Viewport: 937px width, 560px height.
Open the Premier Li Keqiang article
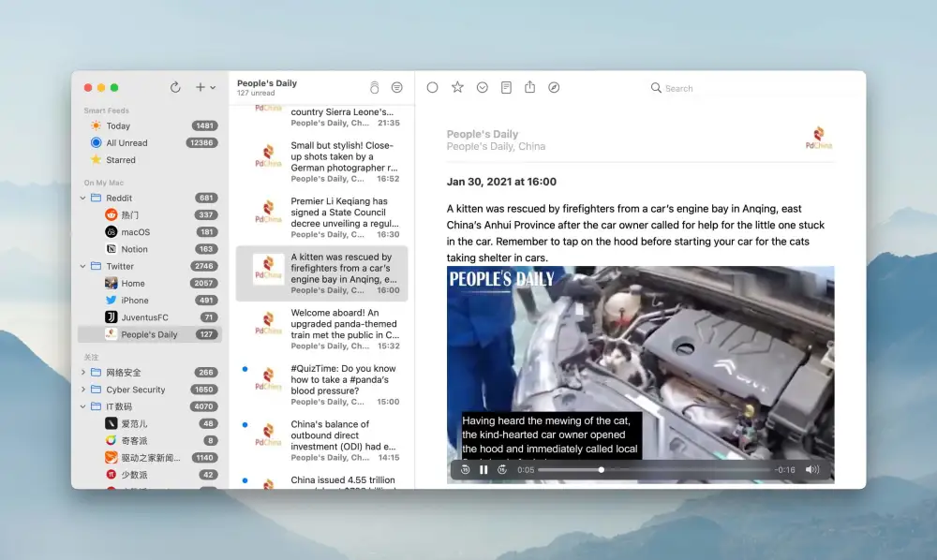click(321, 217)
